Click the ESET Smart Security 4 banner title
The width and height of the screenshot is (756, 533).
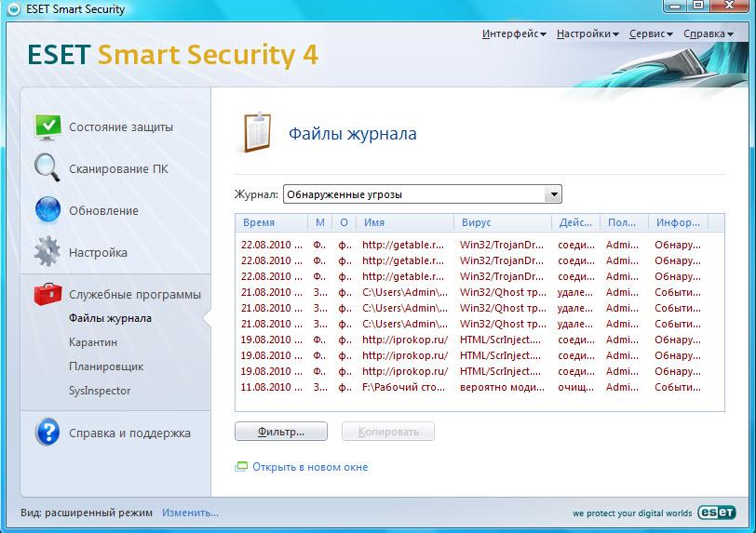click(x=172, y=55)
